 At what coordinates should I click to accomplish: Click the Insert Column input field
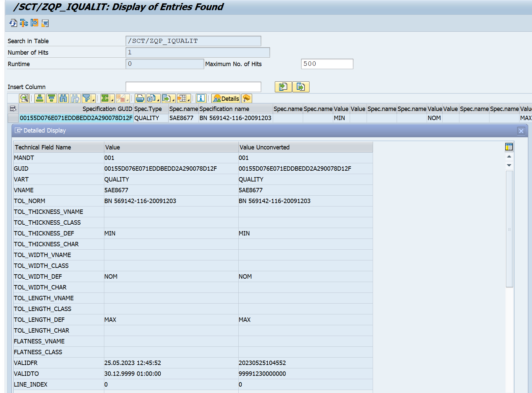click(x=193, y=87)
